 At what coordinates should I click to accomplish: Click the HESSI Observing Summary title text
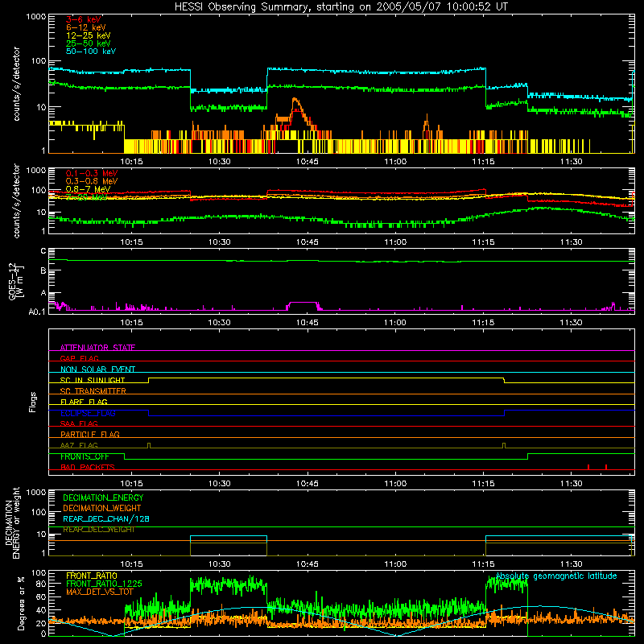(x=341, y=7)
